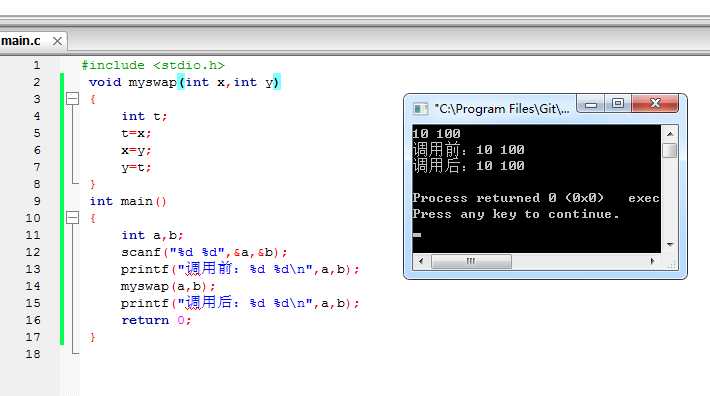Click the console window title text
This screenshot has width=710, height=396.
pos(502,109)
